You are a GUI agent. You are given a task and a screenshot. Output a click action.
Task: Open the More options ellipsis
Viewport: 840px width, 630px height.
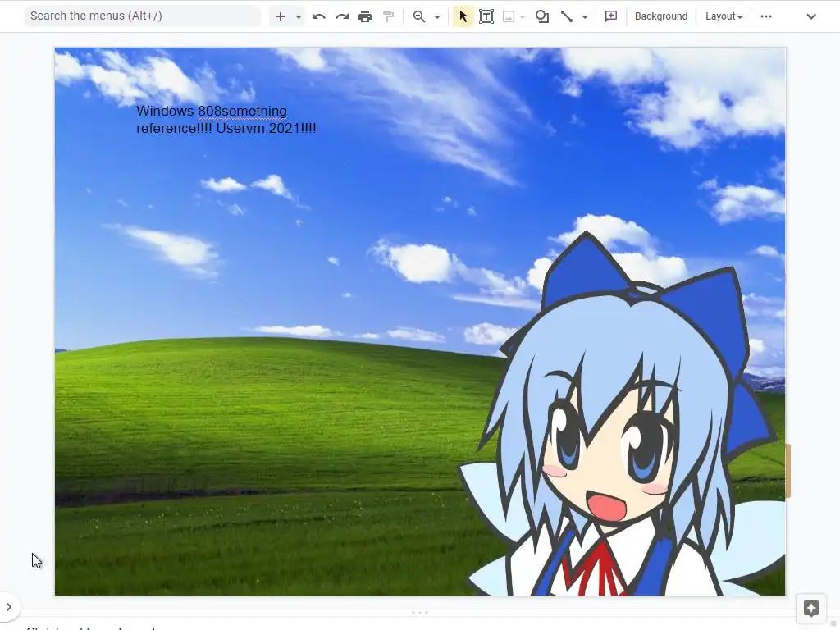766,16
